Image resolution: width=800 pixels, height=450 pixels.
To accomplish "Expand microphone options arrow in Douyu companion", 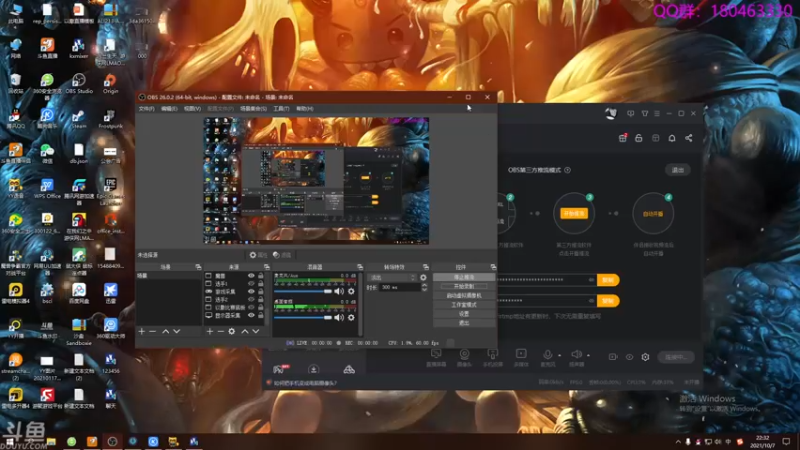I will (x=559, y=355).
